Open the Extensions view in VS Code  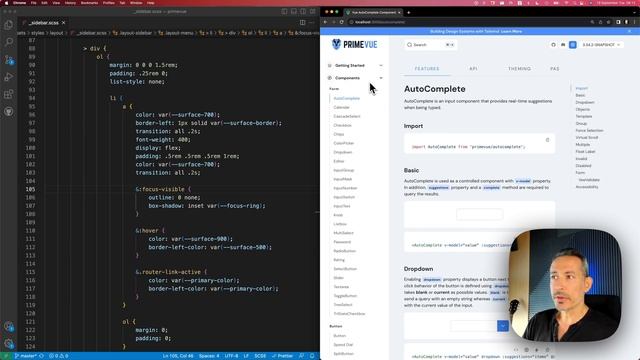click(9, 94)
